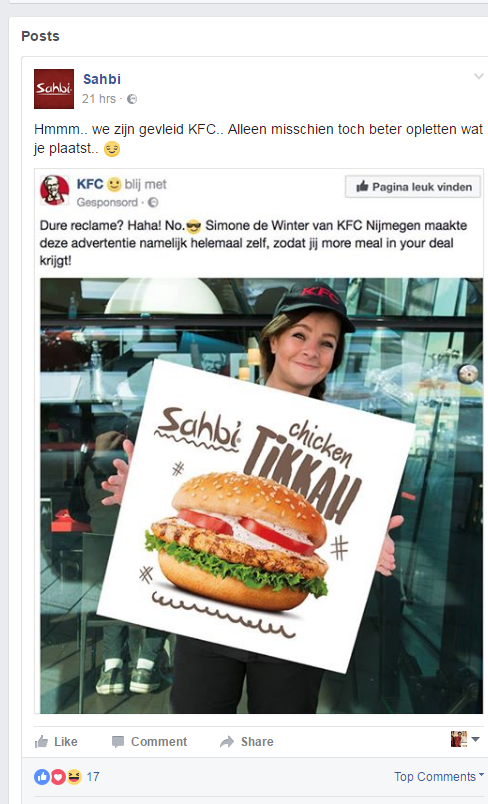Open the Sahbi page profile picture
The image size is (488, 804).
pyautogui.click(x=54, y=89)
